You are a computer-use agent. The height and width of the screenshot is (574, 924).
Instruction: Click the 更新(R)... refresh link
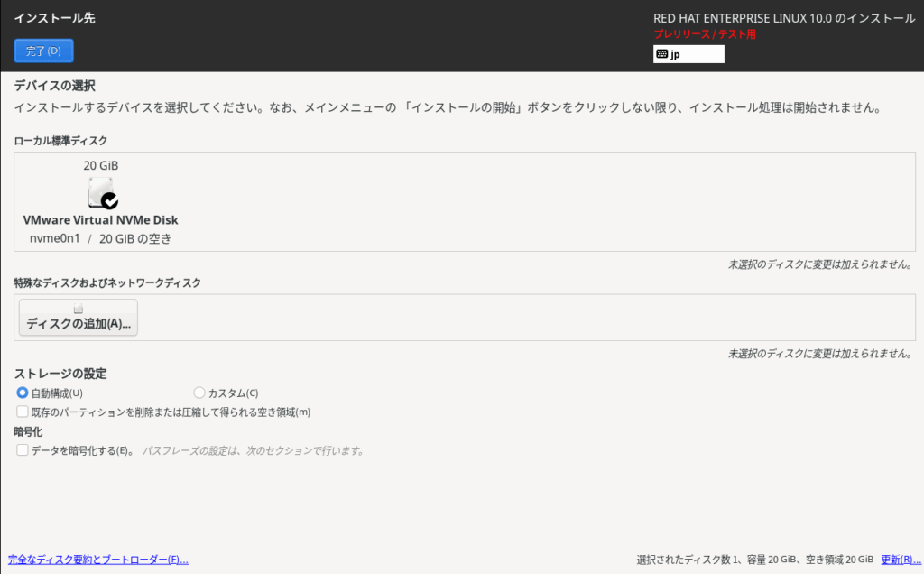[x=901, y=560]
